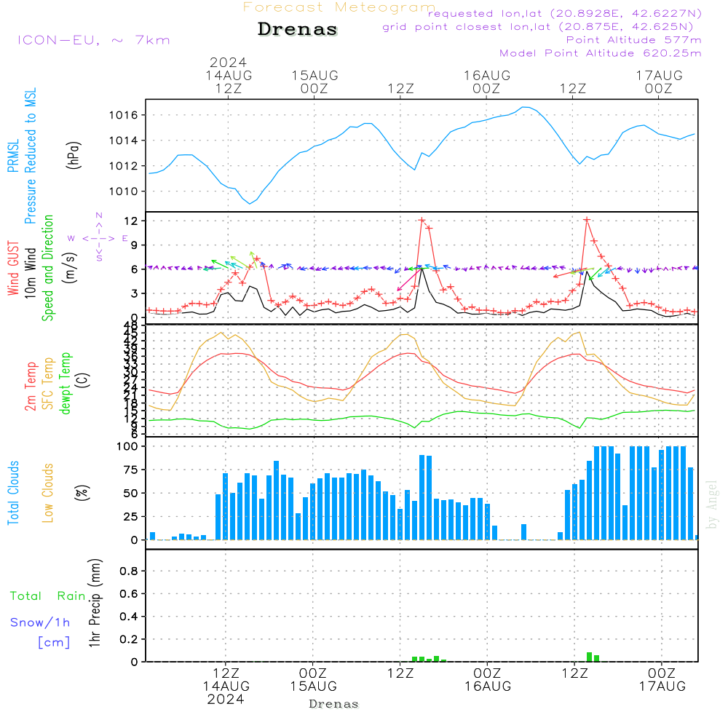Click the '(%)' cloud unit label
The image size is (728, 728).
coord(82,493)
